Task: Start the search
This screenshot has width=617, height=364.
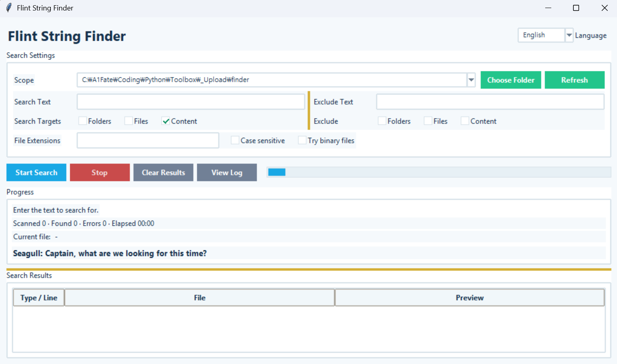Action: click(x=36, y=173)
